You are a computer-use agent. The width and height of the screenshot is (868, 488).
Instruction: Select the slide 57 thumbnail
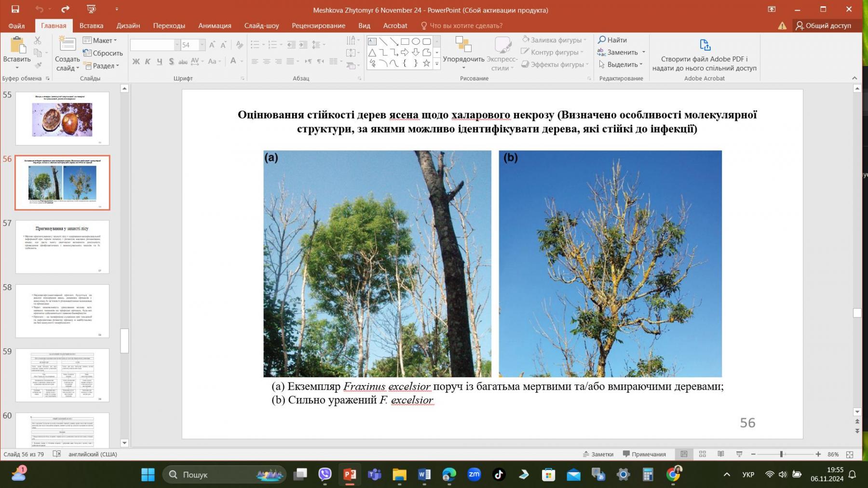tap(62, 247)
